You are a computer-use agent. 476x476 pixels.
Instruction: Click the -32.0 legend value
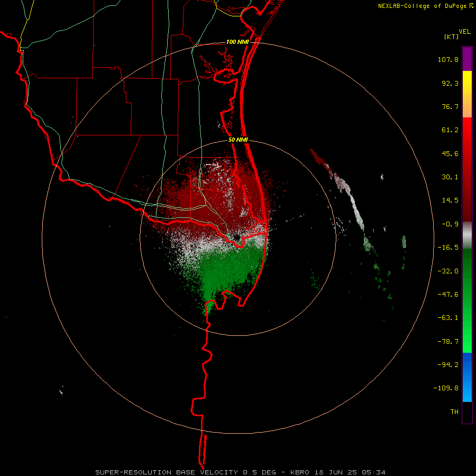click(x=448, y=271)
